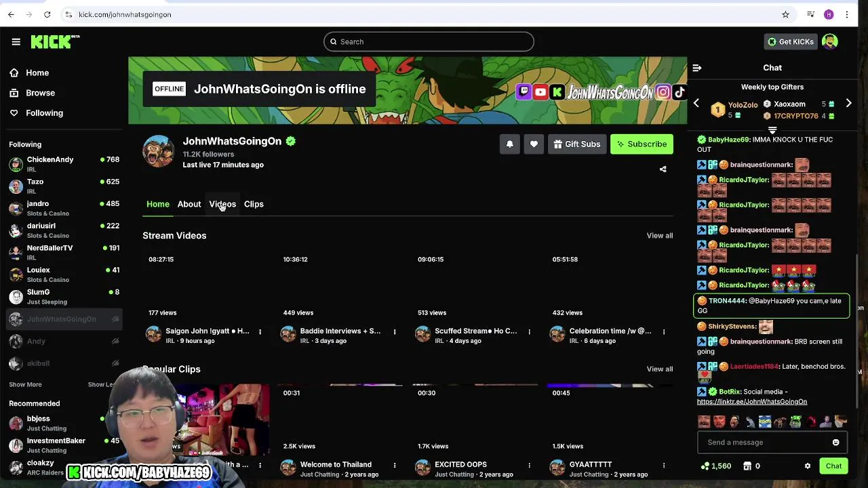This screenshot has width=868, height=488.
Task: Click the YoloZolo top gifter name
Action: click(x=743, y=105)
